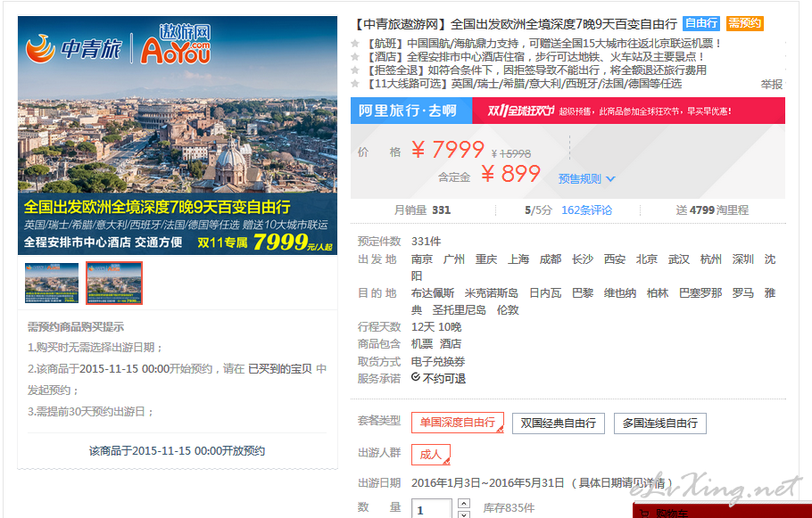
Task: Click the 12天 10晚 trip duration
Action: 436,327
